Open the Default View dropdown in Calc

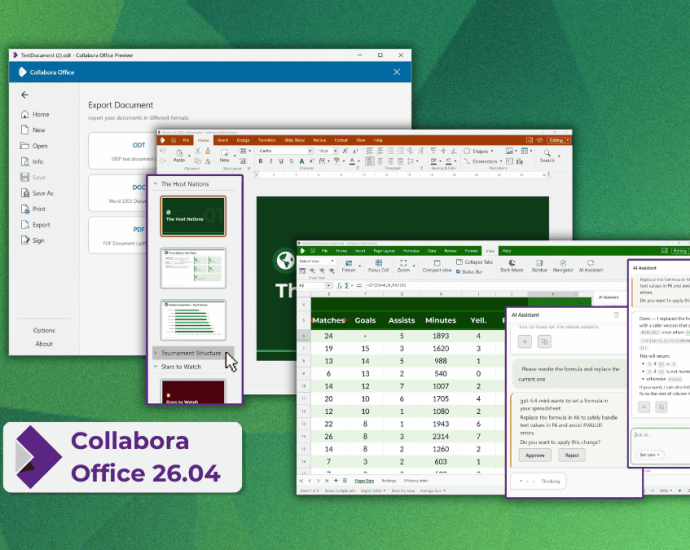(x=316, y=261)
